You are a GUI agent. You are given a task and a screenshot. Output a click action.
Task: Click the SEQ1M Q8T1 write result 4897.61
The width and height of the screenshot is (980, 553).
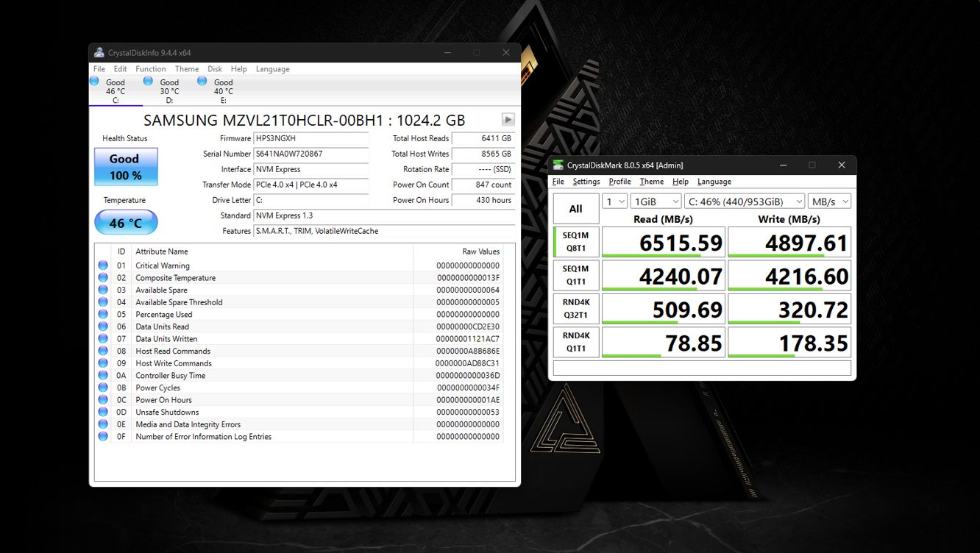click(x=789, y=242)
